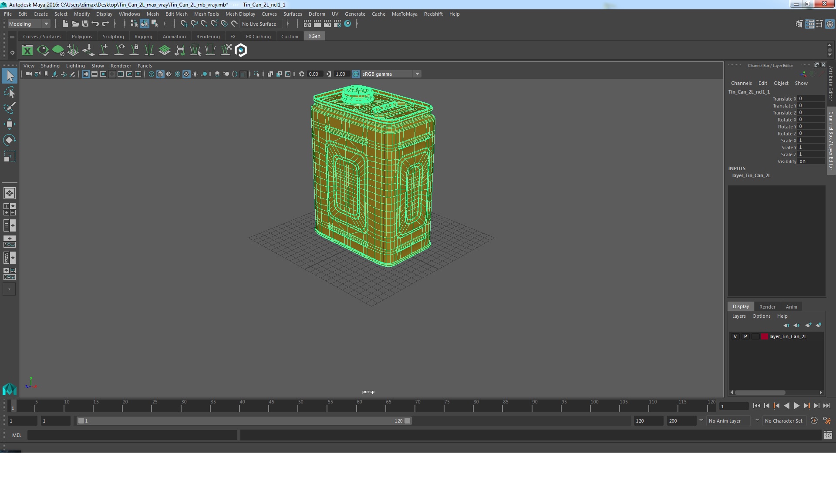Activate the Move tool
The image size is (836, 504).
pos(10,124)
